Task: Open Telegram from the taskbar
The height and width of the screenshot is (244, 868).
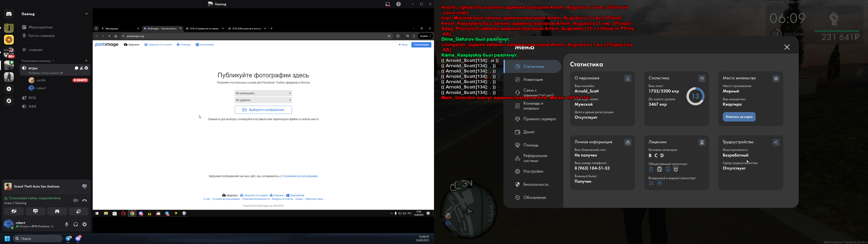Action: 69,239
